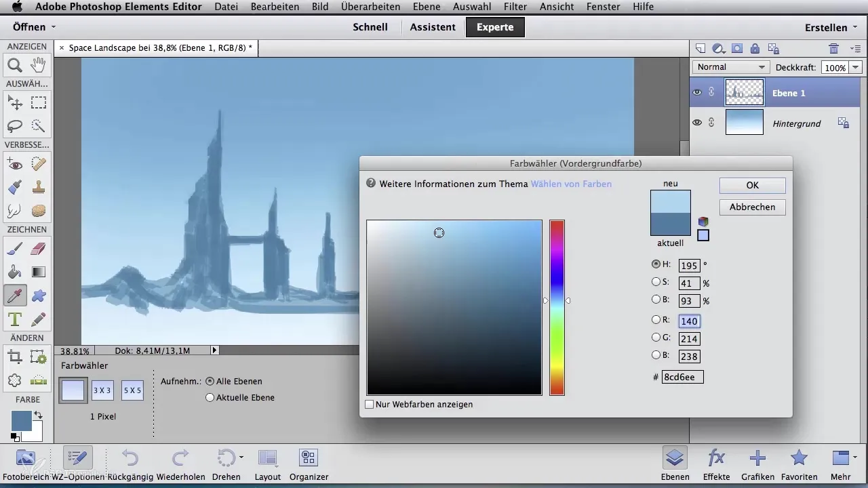Select the Sponge tool
This screenshot has height=488, width=868.
click(x=39, y=210)
